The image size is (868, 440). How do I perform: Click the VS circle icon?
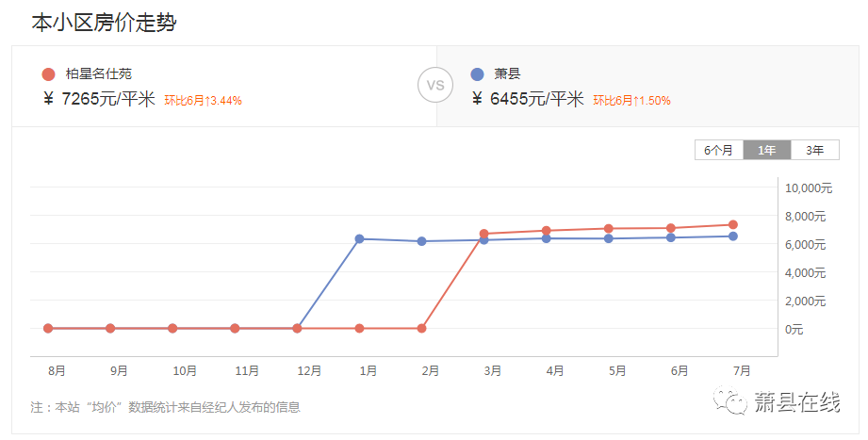(434, 85)
